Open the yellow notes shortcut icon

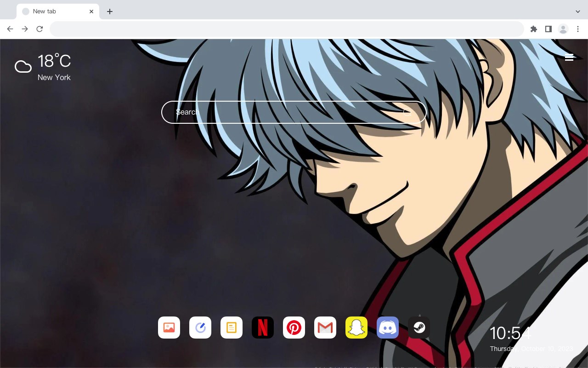click(x=232, y=328)
